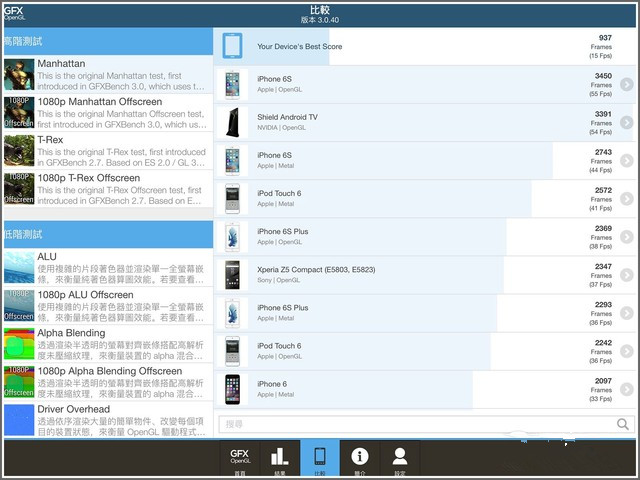Click Shield Android TV device image

(232, 122)
